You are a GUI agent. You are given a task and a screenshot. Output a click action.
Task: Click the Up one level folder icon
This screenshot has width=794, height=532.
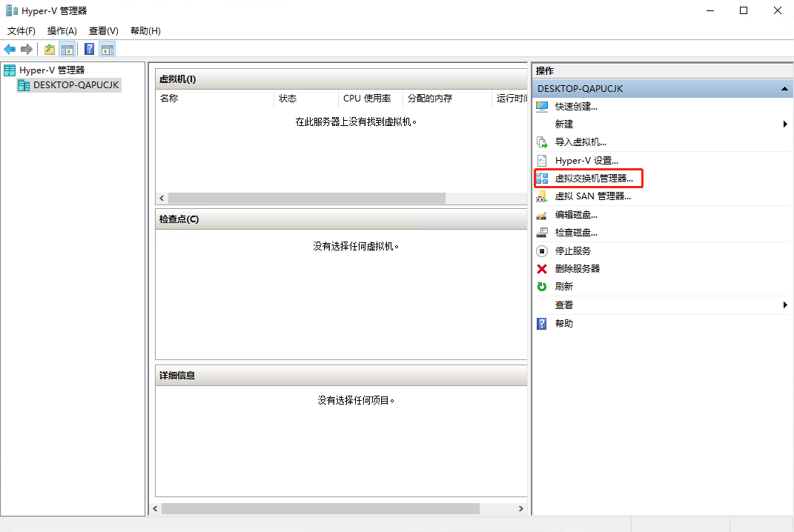pyautogui.click(x=50, y=49)
